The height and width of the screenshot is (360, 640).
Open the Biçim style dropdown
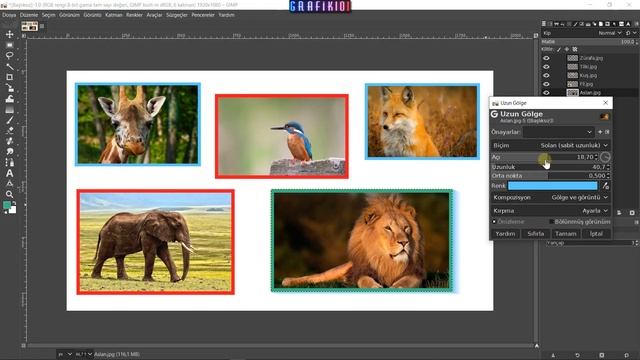tap(551, 145)
